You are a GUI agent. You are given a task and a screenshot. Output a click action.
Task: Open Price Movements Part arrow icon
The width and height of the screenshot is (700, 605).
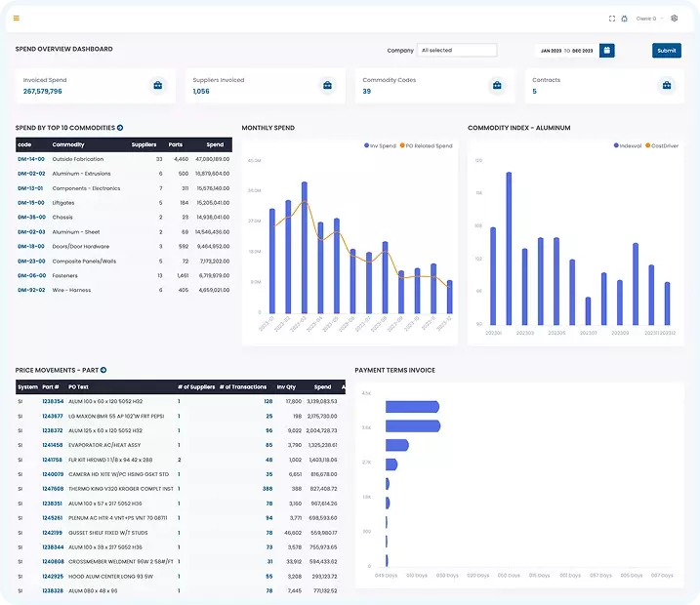(103, 371)
